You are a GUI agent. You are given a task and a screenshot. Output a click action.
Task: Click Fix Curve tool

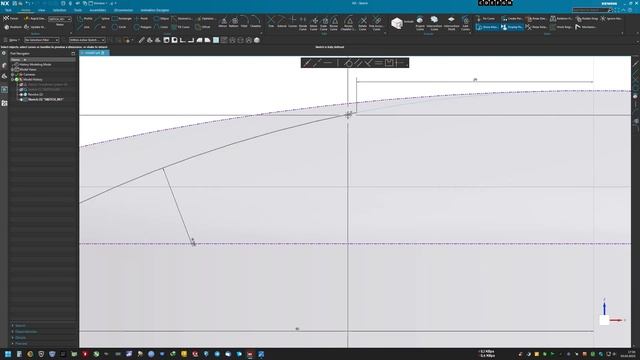click(x=486, y=19)
